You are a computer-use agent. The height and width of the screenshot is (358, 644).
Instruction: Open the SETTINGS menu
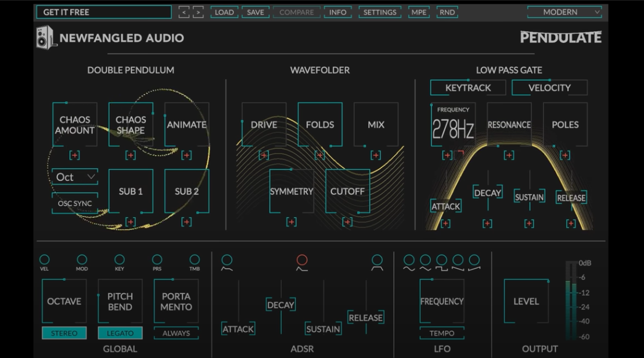tap(380, 12)
